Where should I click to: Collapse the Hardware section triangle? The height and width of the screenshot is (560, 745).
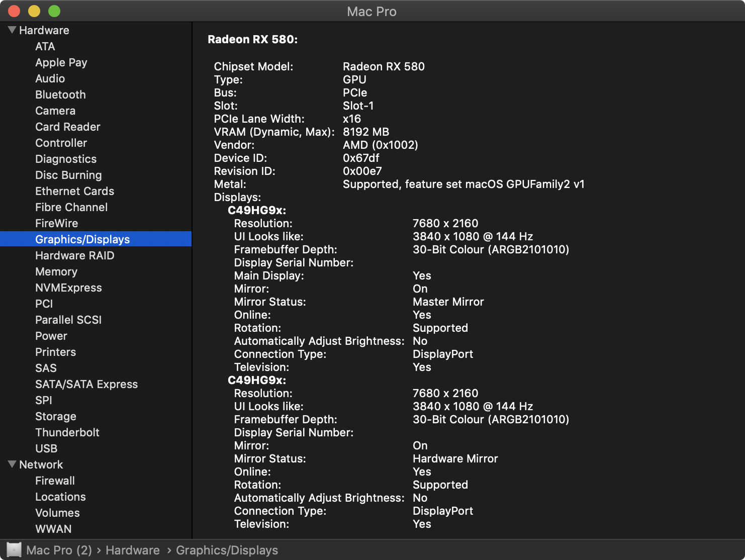point(12,30)
